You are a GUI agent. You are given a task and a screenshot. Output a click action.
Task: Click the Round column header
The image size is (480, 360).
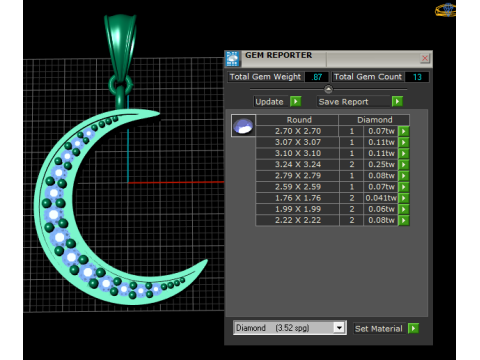pos(297,120)
